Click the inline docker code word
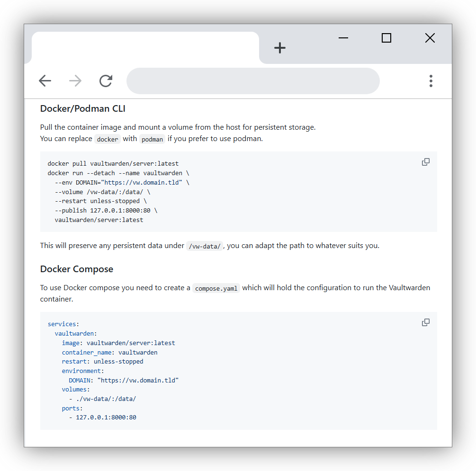This screenshot has height=471, width=476. [x=108, y=139]
